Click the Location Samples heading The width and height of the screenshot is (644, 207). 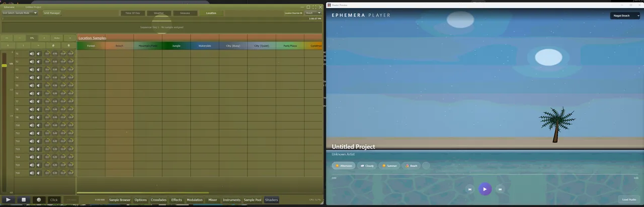click(92, 38)
